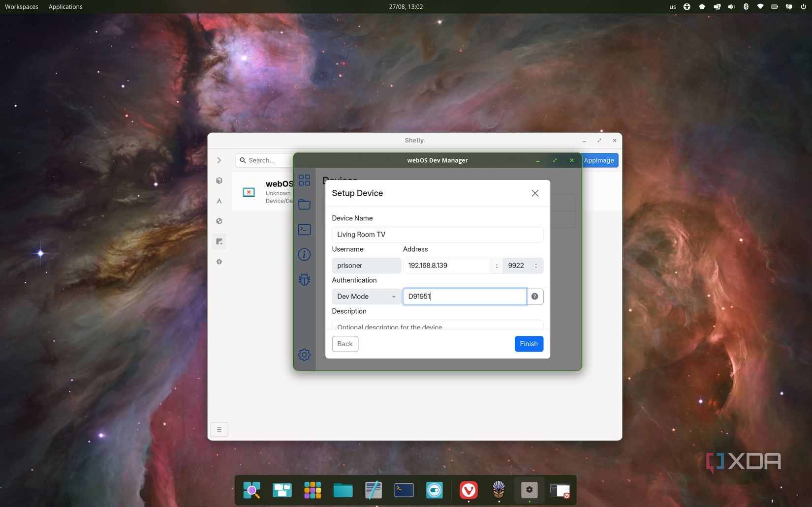This screenshot has height=507, width=812.
Task: Launch the search launcher icon in the dock
Action: pos(251,490)
